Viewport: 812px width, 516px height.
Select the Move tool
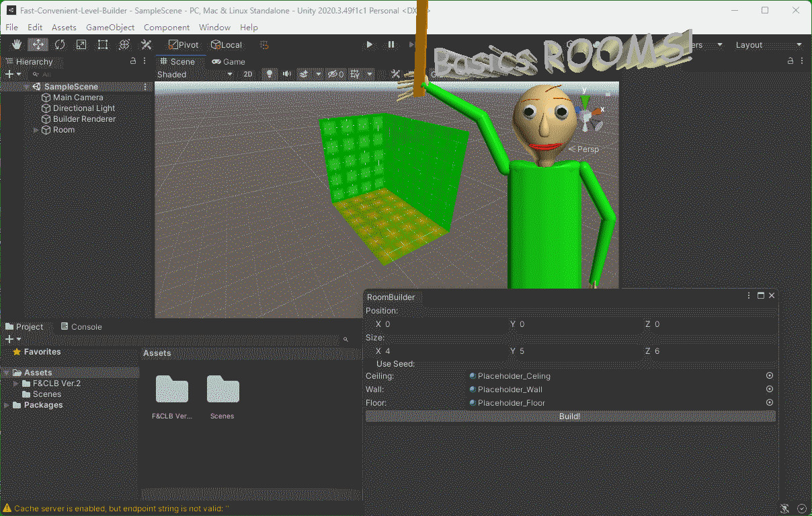38,44
